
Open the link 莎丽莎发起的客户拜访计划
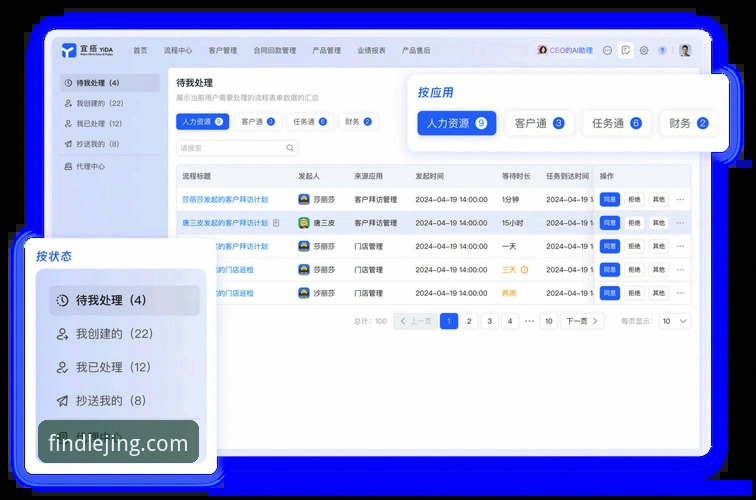(225, 199)
